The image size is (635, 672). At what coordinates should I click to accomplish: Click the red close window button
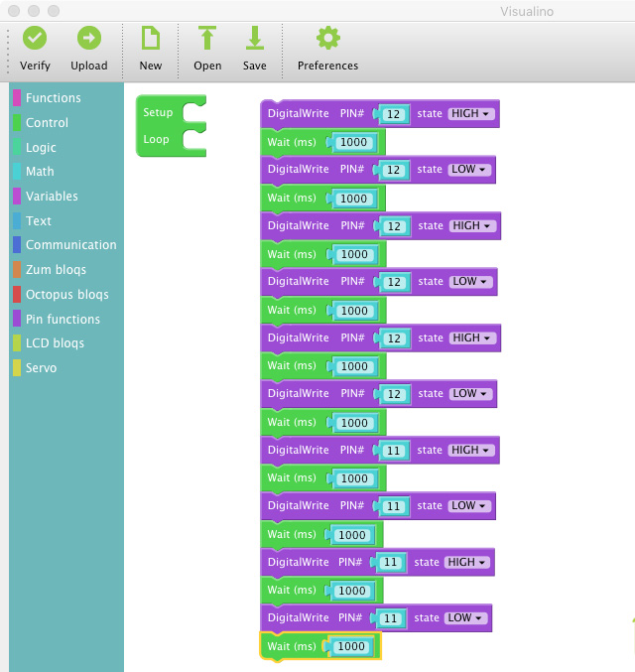pos(13,11)
